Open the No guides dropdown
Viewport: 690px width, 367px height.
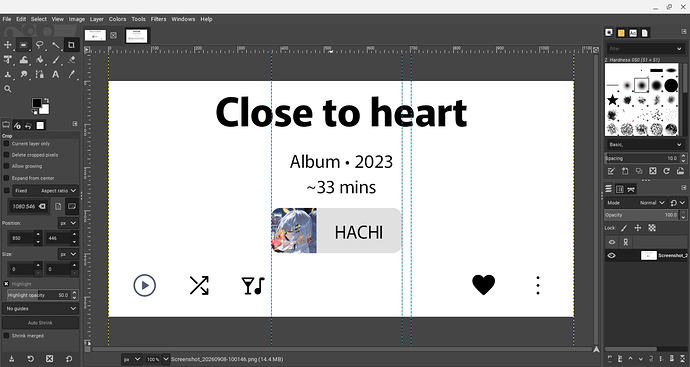[x=40, y=308]
